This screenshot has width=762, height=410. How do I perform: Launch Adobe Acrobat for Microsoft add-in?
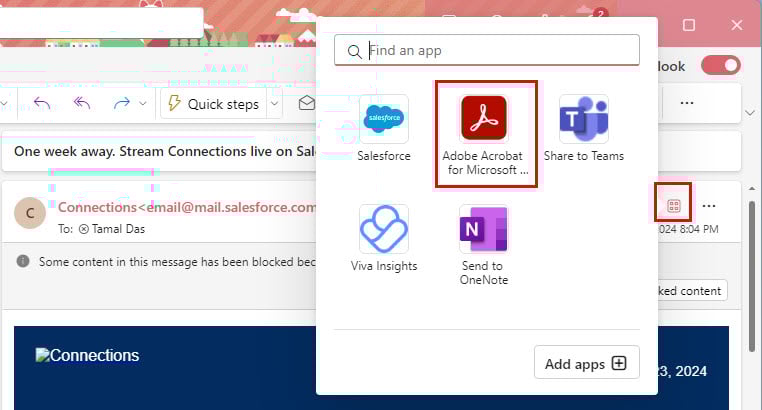tap(485, 134)
